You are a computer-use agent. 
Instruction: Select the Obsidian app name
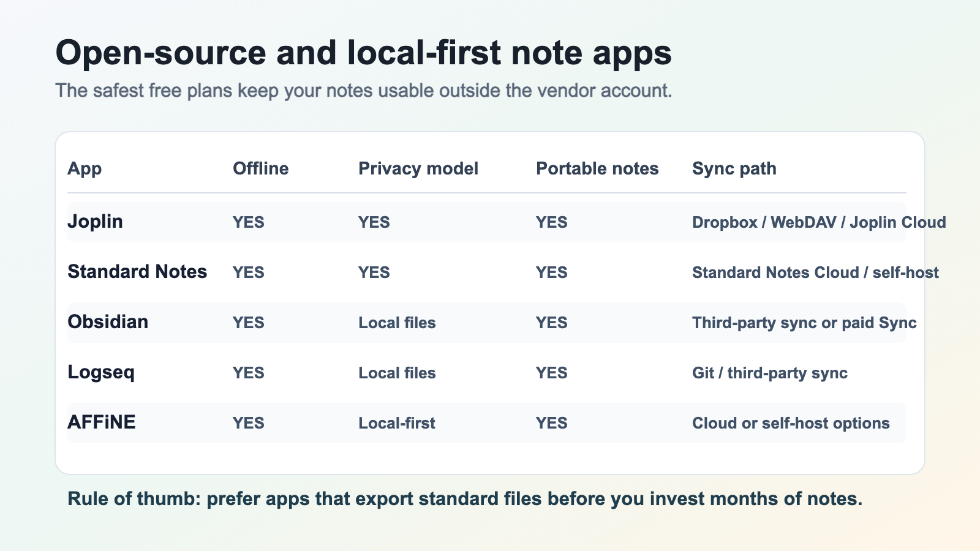tap(108, 322)
